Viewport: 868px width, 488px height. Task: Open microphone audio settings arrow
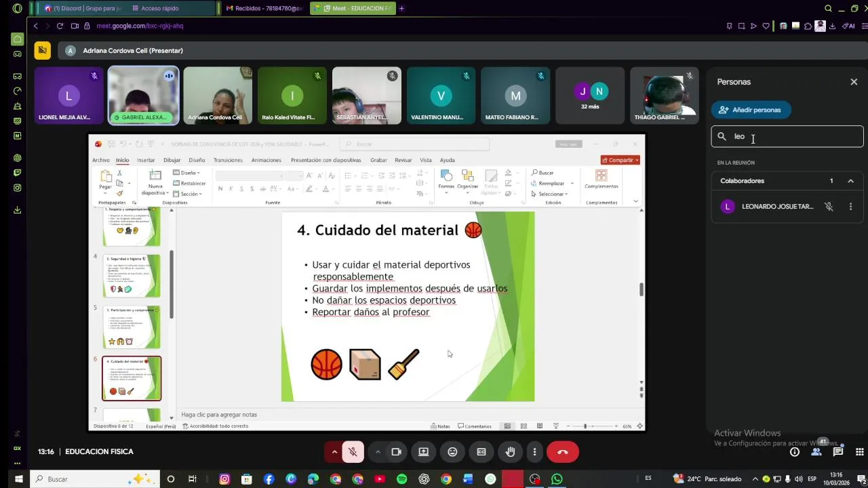(x=334, y=452)
